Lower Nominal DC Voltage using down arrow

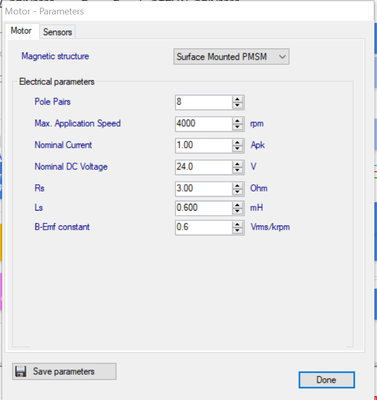237,170
